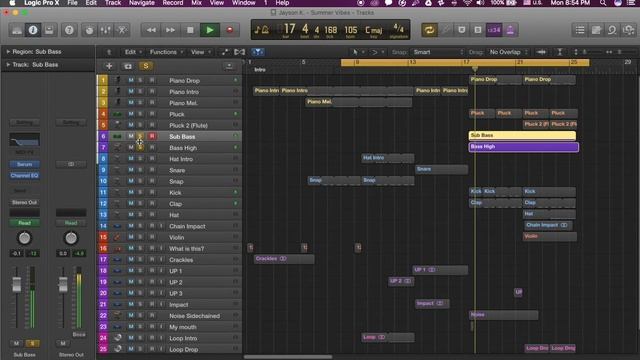This screenshot has height=360, width=640.
Task: Select the Crackles audio region
Action: [x=284, y=259]
